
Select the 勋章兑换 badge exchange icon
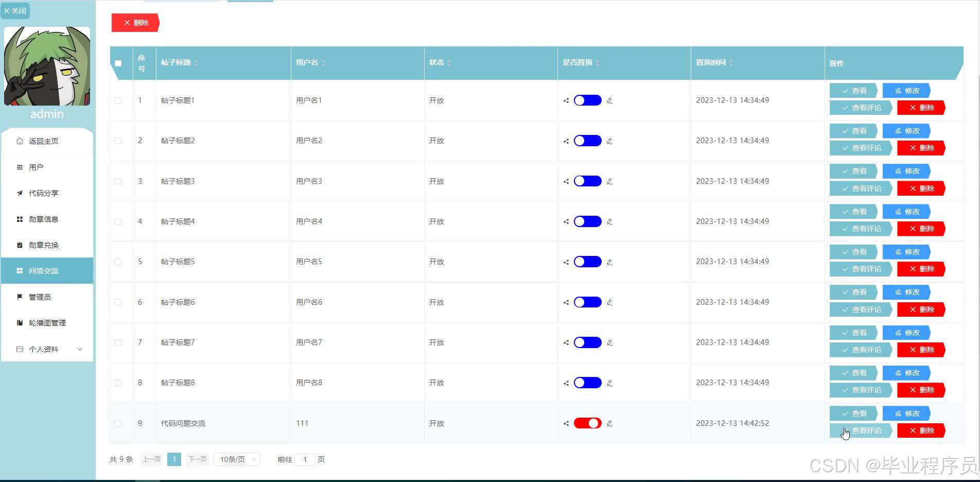pyautogui.click(x=19, y=245)
